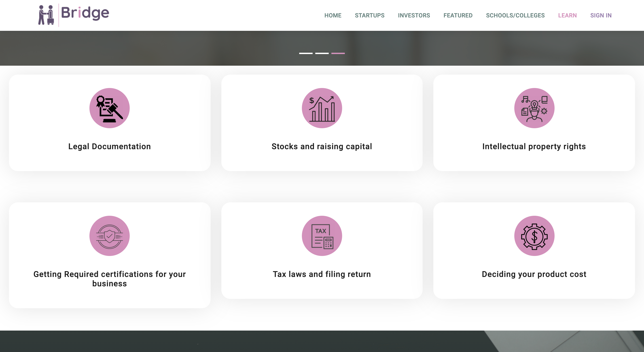Click the Intellectual property lightbulb head icon
Viewport: 644px width, 352px height.
[x=534, y=108]
